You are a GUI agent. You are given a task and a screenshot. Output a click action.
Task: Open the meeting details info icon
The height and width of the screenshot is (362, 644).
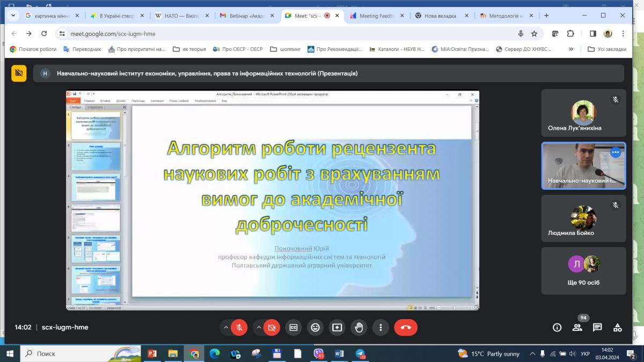tap(557, 327)
